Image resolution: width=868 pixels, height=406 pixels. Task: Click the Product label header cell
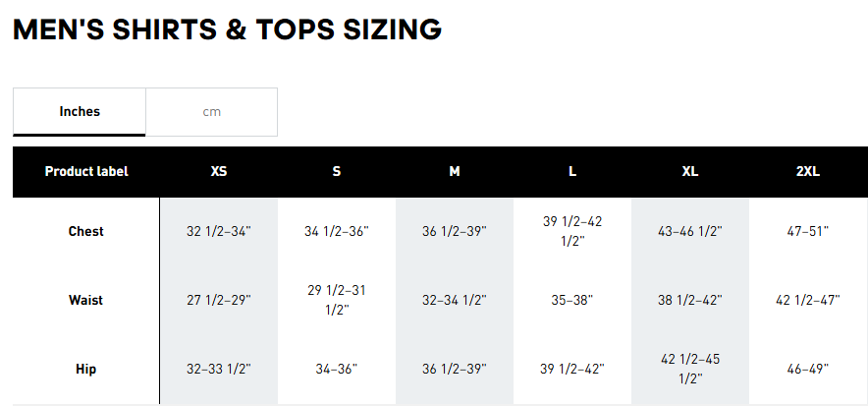[x=86, y=171]
